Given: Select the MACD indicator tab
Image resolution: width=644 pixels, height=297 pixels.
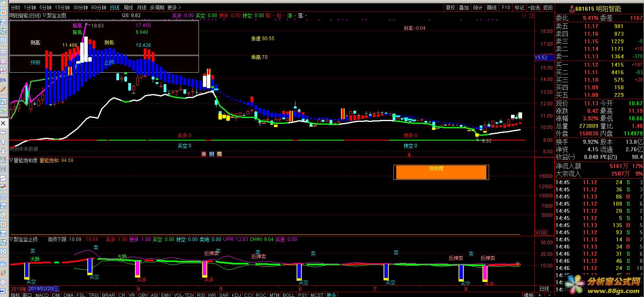Looking at the screenshot, I should click(42, 295).
